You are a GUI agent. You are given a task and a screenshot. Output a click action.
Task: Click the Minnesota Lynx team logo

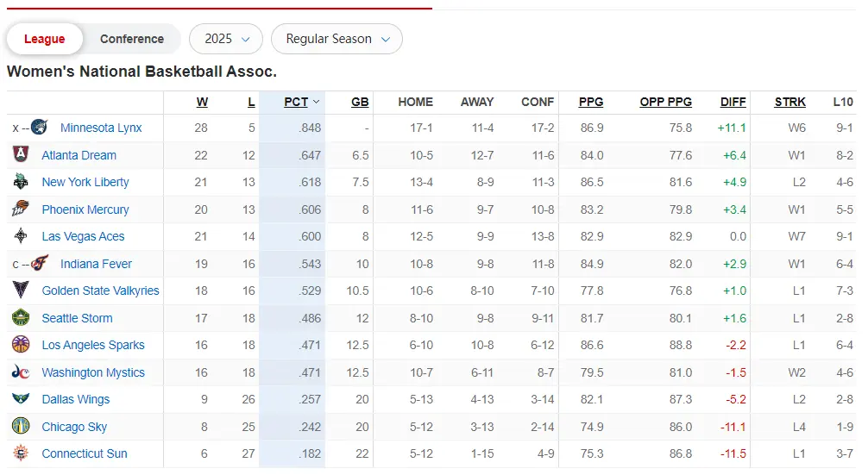click(x=39, y=128)
